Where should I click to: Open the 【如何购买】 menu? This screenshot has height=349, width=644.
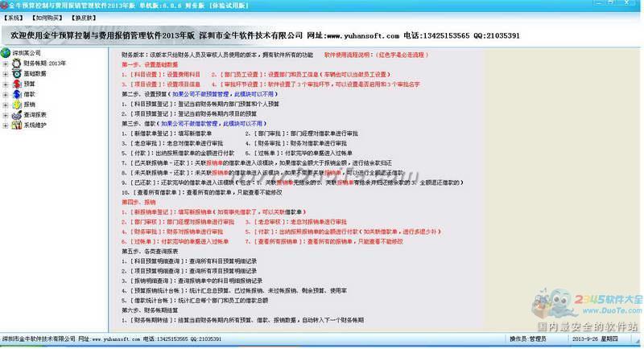pos(47,18)
